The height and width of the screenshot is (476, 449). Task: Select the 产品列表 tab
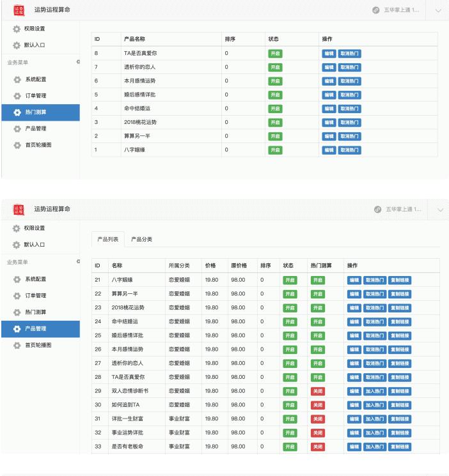[107, 239]
